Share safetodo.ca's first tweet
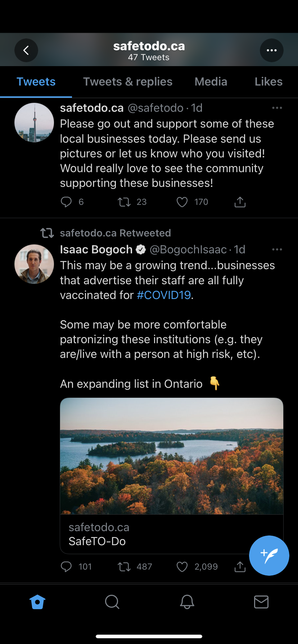The image size is (298, 644). tap(240, 202)
